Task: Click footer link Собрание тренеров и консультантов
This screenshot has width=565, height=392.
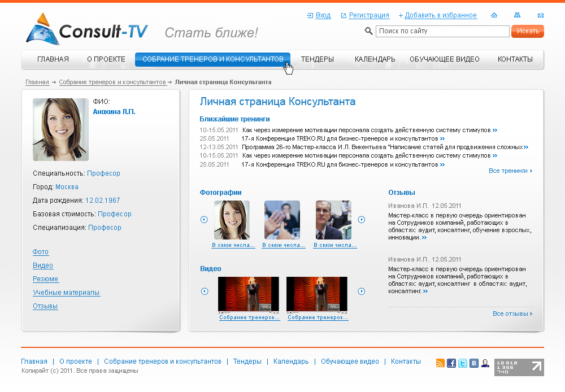Action: click(163, 361)
